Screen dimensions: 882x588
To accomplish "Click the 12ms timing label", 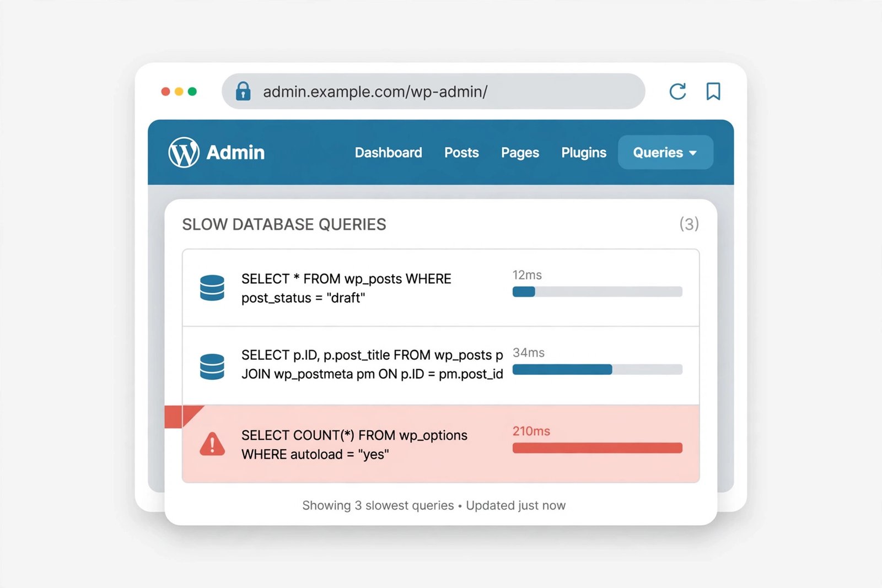I will [x=527, y=275].
